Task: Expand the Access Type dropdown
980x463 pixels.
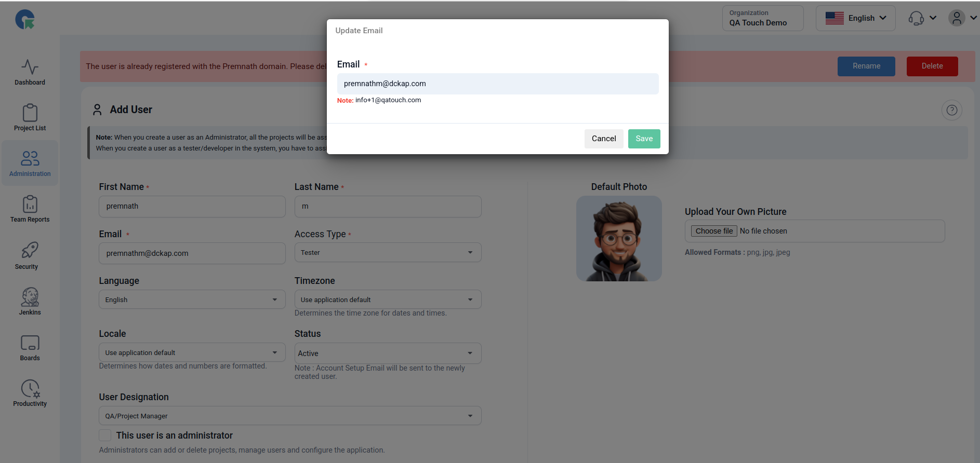Action: (388, 253)
